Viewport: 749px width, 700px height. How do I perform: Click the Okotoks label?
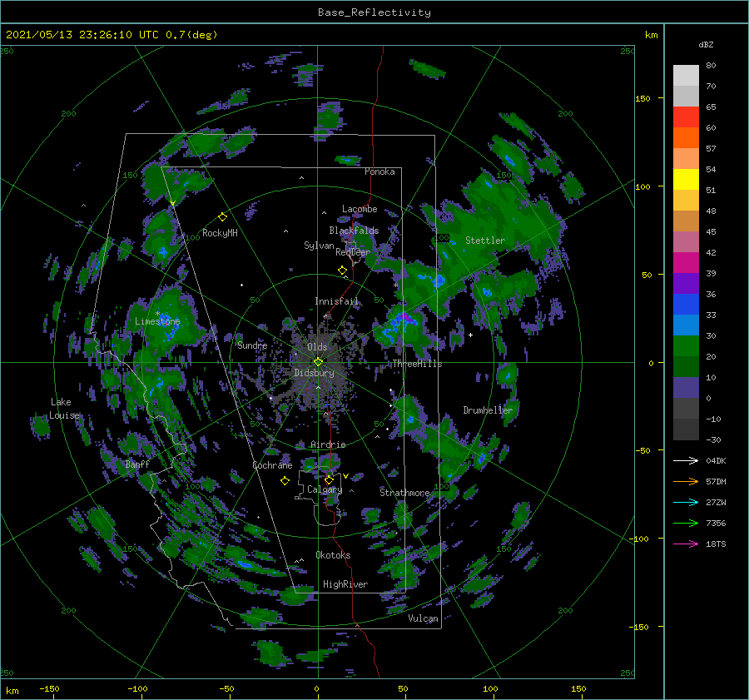pos(333,554)
